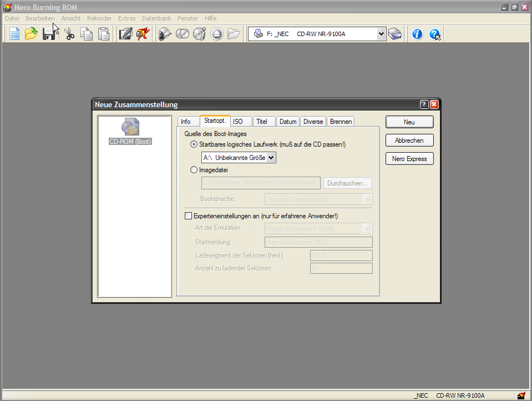Click the flaming burn icon

click(x=143, y=34)
